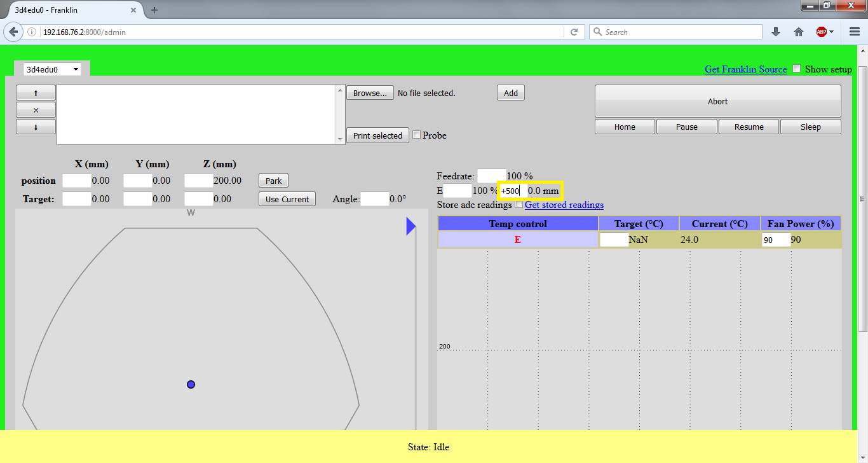Click the move-up arrow queue button
Image resolution: width=868 pixels, height=463 pixels.
[36, 93]
